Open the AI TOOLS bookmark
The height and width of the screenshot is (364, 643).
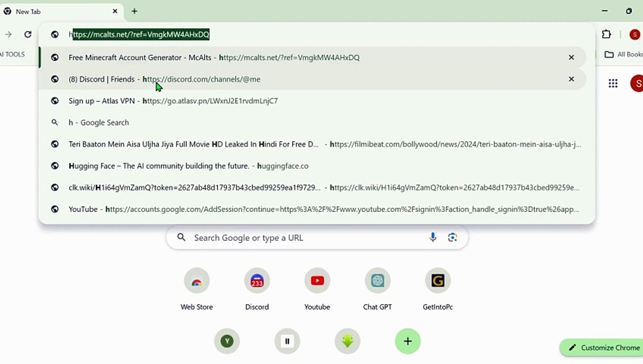point(12,54)
